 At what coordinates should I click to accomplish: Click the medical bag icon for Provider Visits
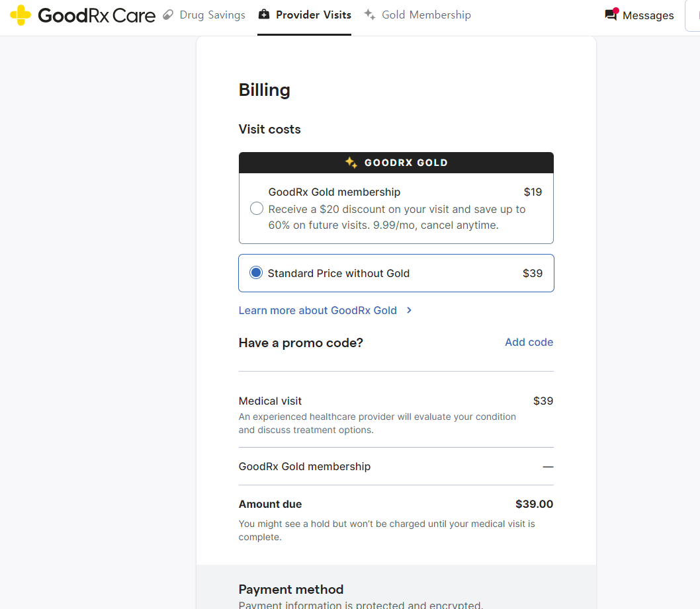pyautogui.click(x=264, y=15)
